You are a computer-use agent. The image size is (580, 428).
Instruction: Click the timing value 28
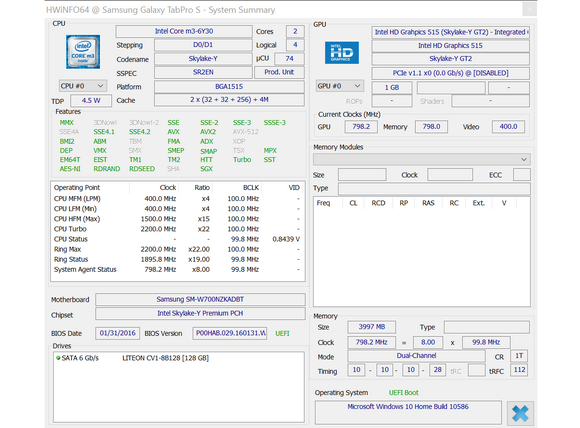pos(438,370)
